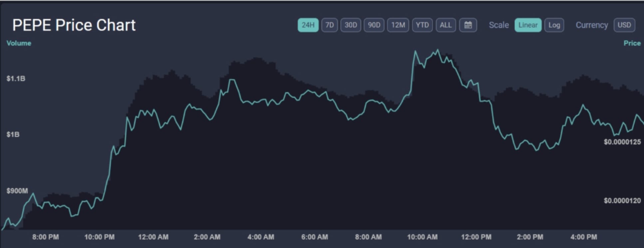
Task: Select the 24H time range
Action: pos(308,25)
